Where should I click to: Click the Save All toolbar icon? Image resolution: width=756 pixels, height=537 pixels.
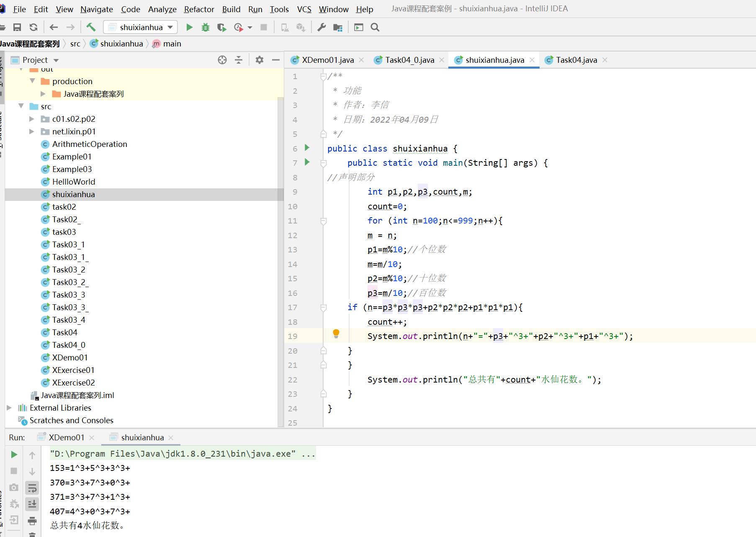pyautogui.click(x=17, y=27)
